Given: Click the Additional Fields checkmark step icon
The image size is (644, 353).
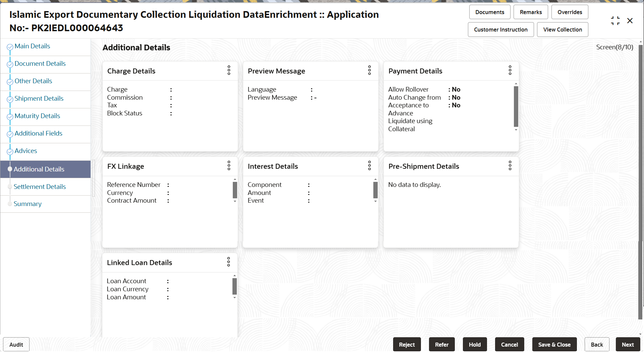Looking at the screenshot, I should (10, 134).
